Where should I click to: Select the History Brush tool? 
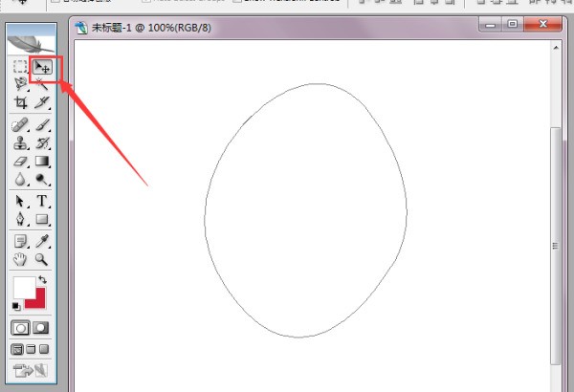click(x=42, y=143)
